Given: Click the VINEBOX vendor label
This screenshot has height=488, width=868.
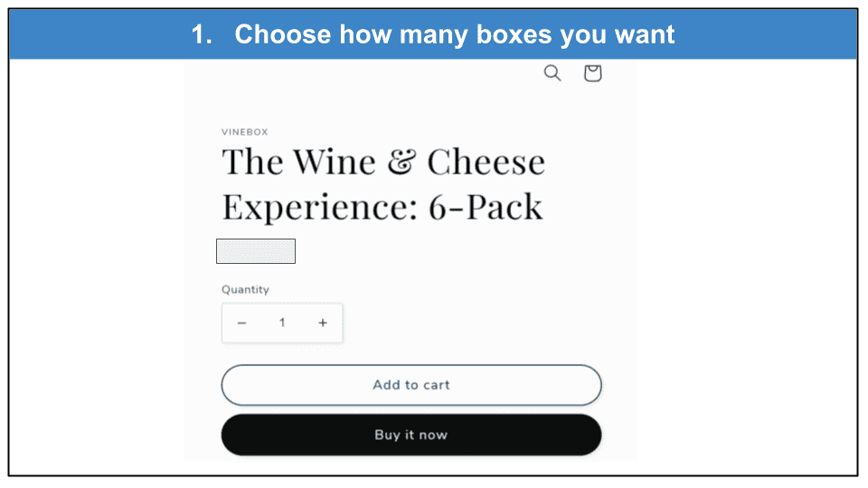Looking at the screenshot, I should click(245, 132).
